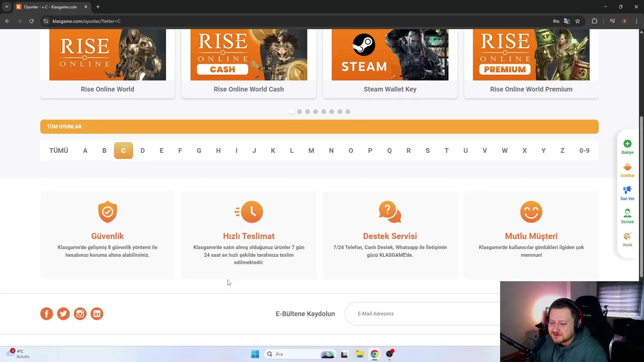The image size is (644, 362).
Task: Select the first carousel pagination dot
Action: pyautogui.click(x=291, y=112)
